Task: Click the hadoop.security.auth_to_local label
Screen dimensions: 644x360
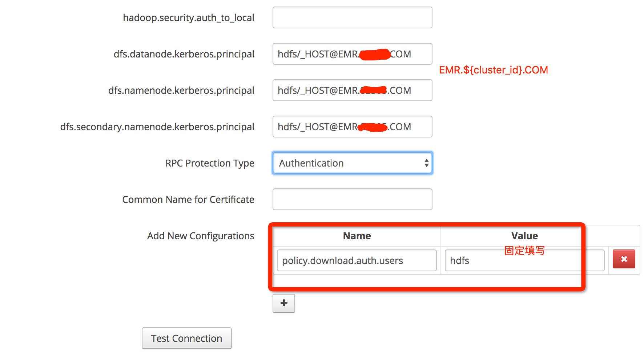Action: [189, 18]
